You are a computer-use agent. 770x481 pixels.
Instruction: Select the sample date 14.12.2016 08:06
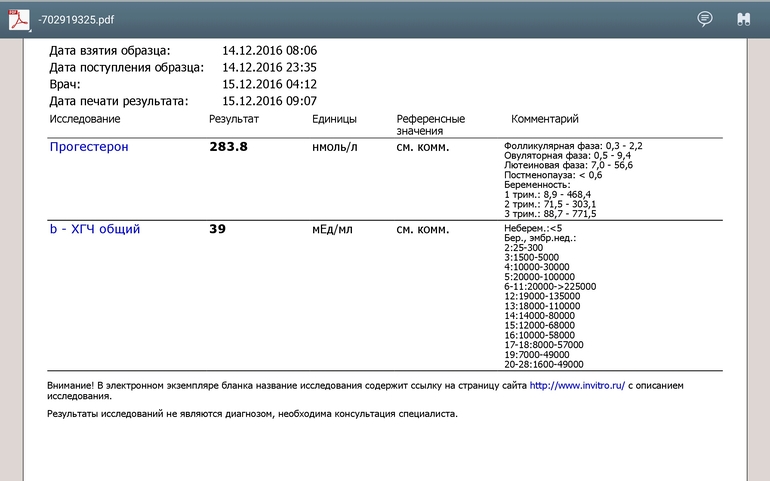270,51
